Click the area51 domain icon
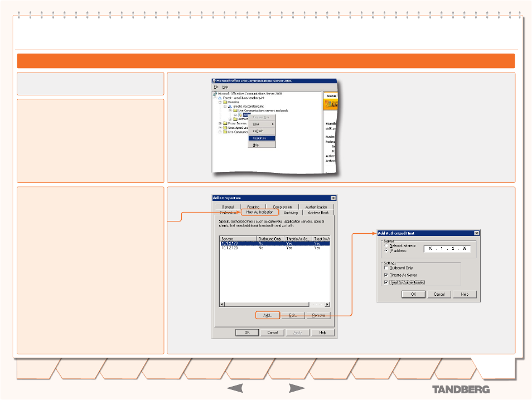This screenshot has height=400, width=532. (230, 107)
